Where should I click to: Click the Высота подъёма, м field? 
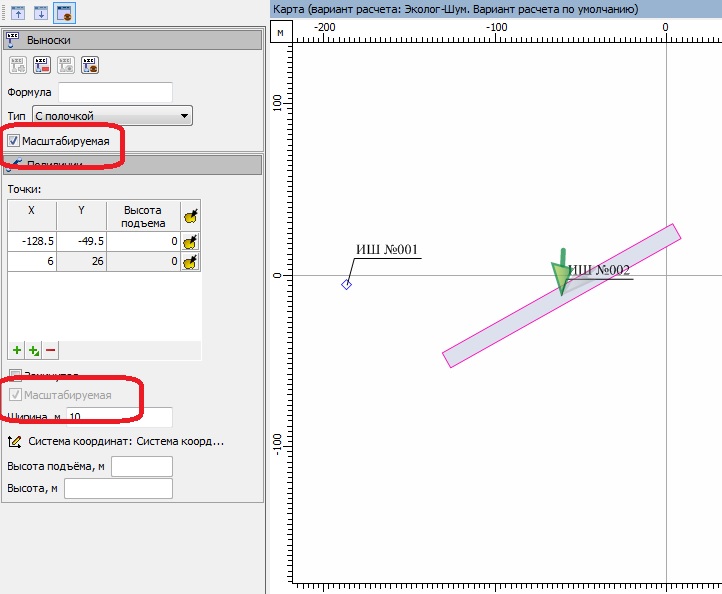point(142,467)
